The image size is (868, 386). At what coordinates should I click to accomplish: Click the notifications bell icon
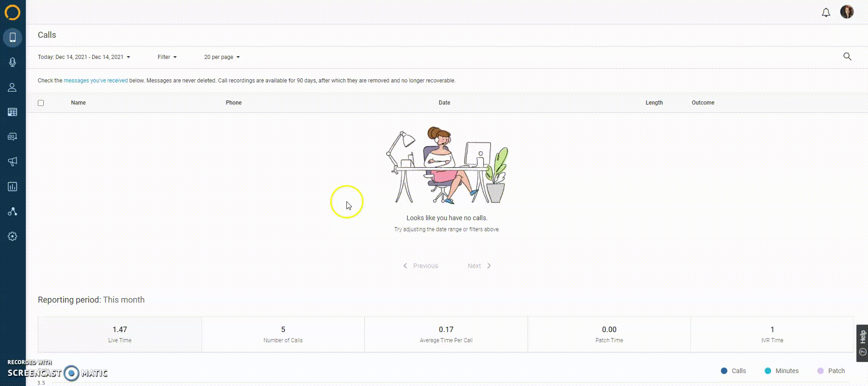pyautogui.click(x=826, y=12)
